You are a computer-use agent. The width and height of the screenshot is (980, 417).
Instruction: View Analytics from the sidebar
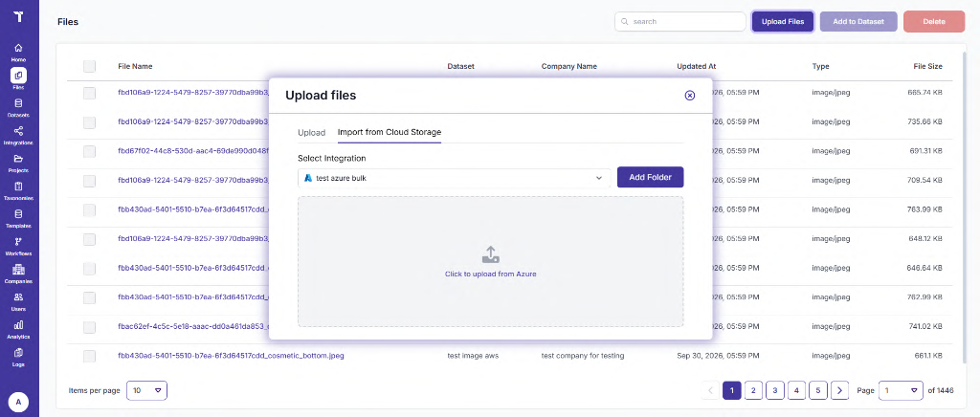pyautogui.click(x=19, y=329)
